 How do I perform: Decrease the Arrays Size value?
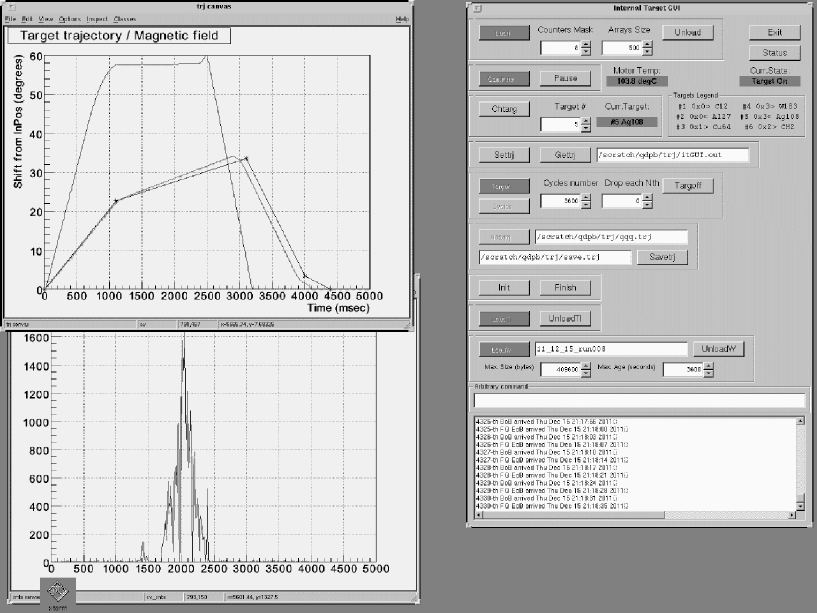(649, 51)
